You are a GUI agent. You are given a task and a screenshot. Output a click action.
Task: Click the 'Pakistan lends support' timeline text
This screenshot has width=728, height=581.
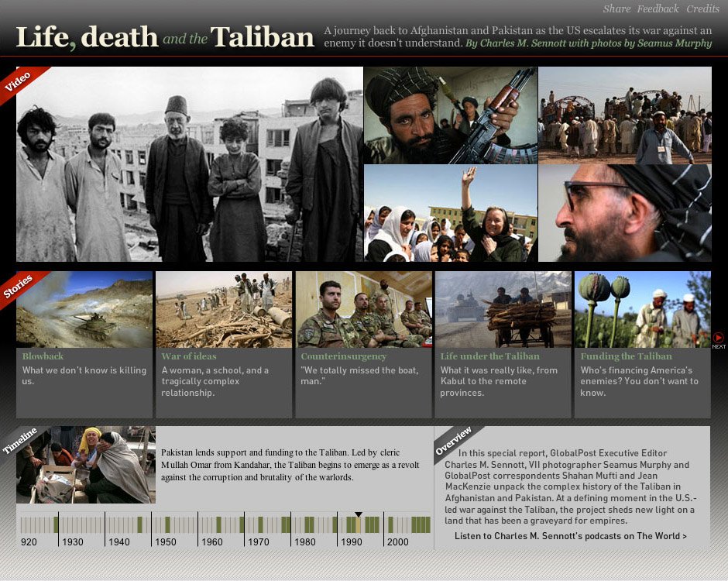(290, 465)
